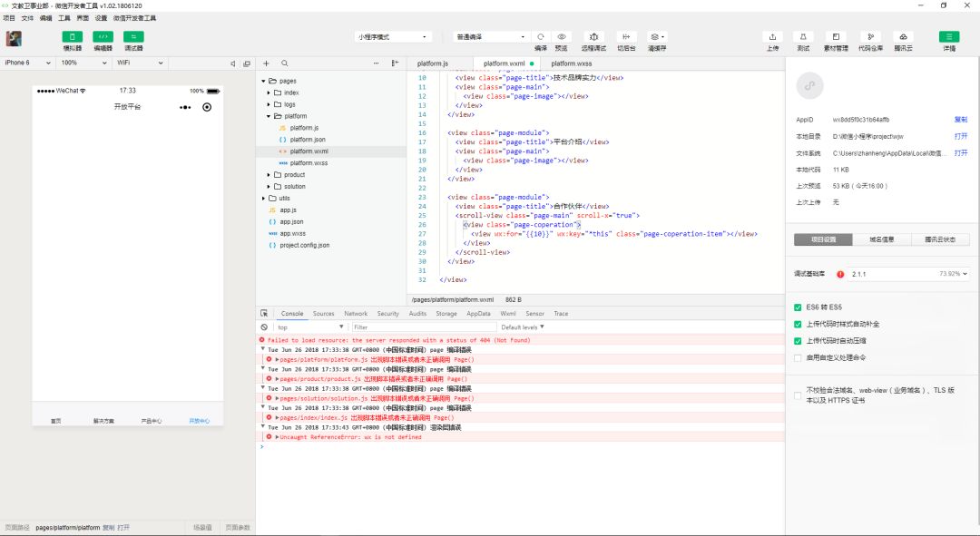This screenshot has height=536, width=980.
Task: Select the 域名信息 tab in details
Action: (882, 239)
